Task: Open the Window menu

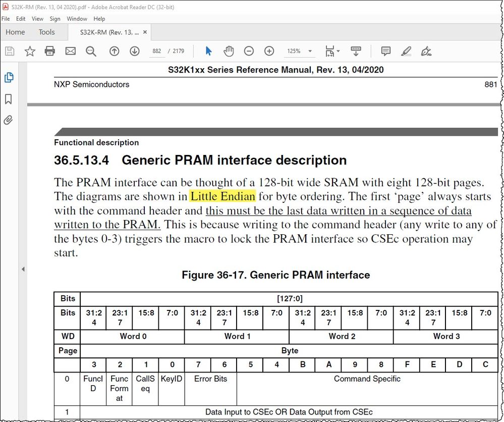Action: [x=77, y=19]
